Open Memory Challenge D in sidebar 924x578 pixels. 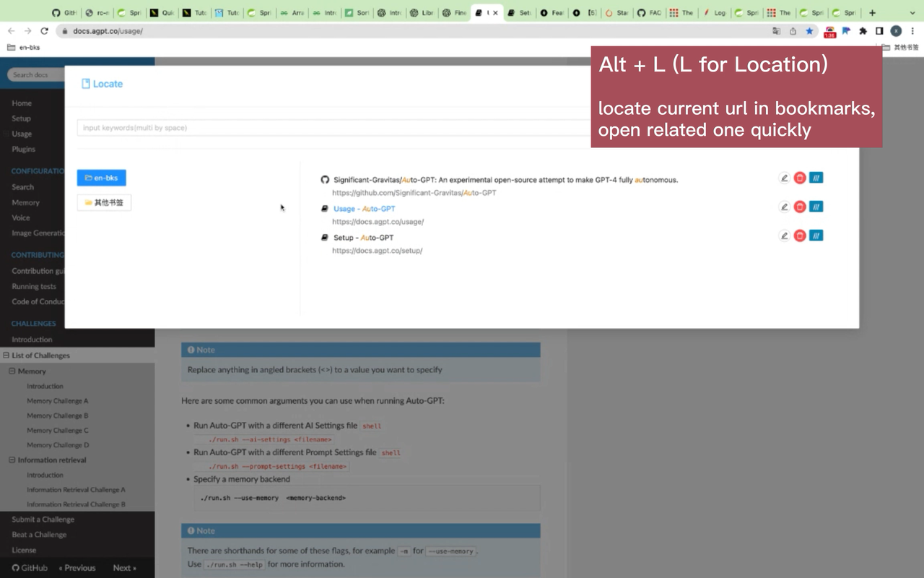58,445
